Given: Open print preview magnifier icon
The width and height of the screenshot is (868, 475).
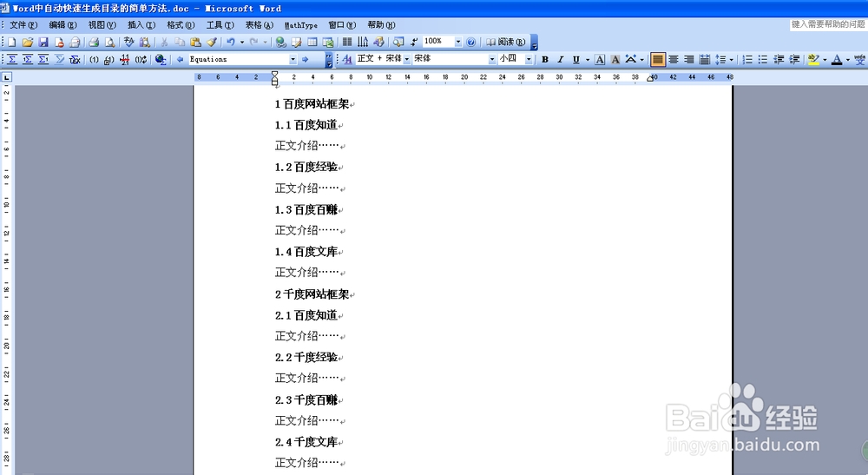Looking at the screenshot, I should pyautogui.click(x=109, y=42).
